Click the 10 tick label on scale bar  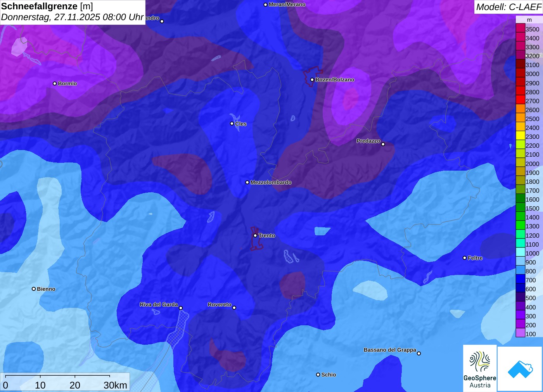(40, 385)
